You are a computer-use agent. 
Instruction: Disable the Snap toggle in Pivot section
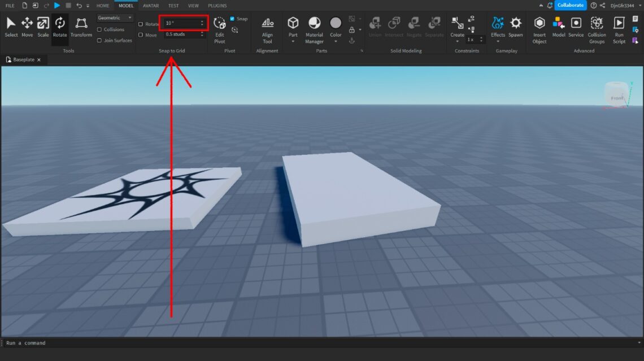[233, 18]
